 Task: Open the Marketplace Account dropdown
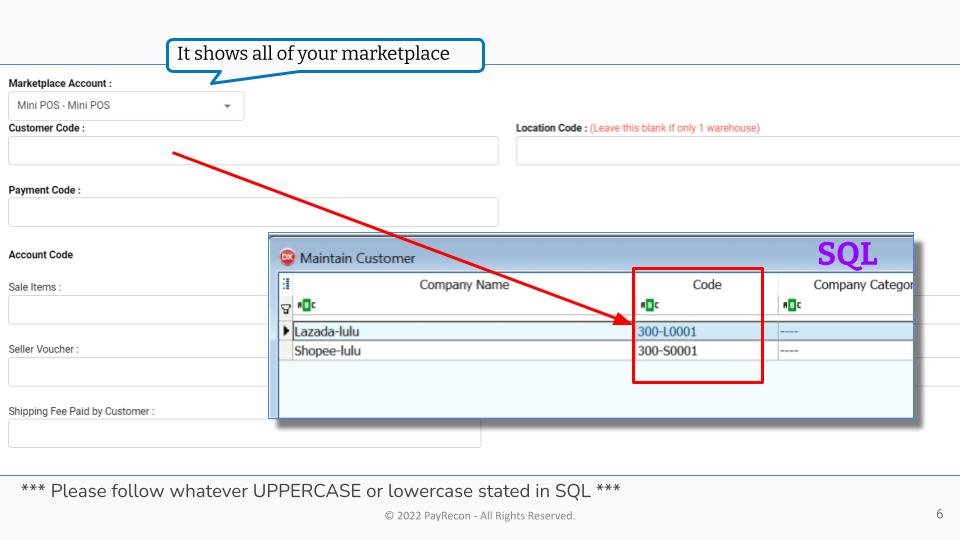tap(126, 105)
